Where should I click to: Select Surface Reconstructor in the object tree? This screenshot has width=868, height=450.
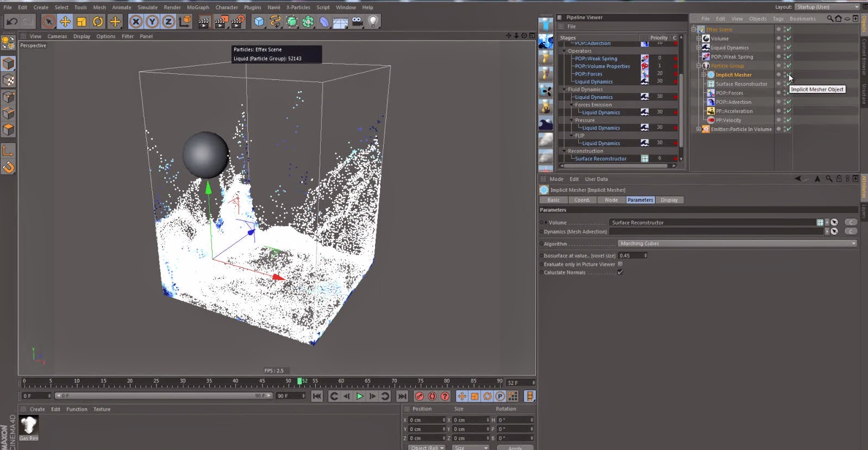[741, 84]
